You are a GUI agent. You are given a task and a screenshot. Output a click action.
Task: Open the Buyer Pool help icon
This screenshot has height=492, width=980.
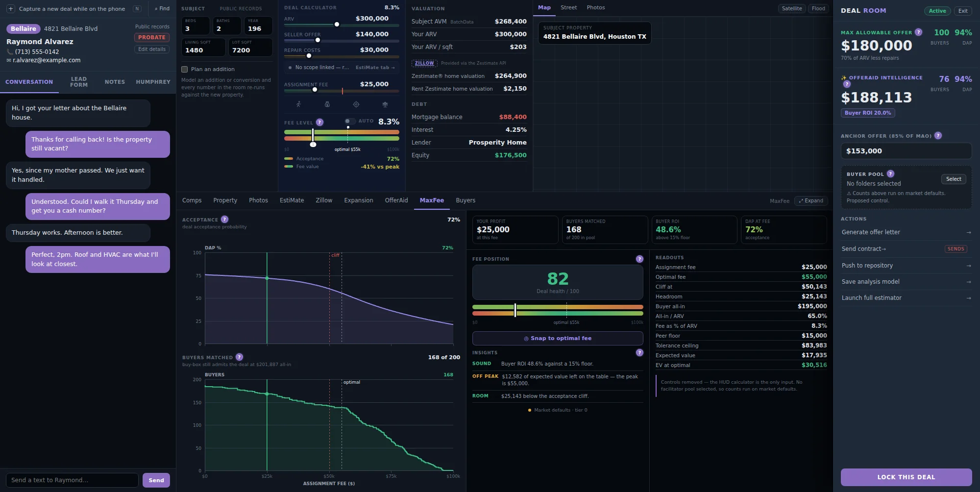pos(890,174)
